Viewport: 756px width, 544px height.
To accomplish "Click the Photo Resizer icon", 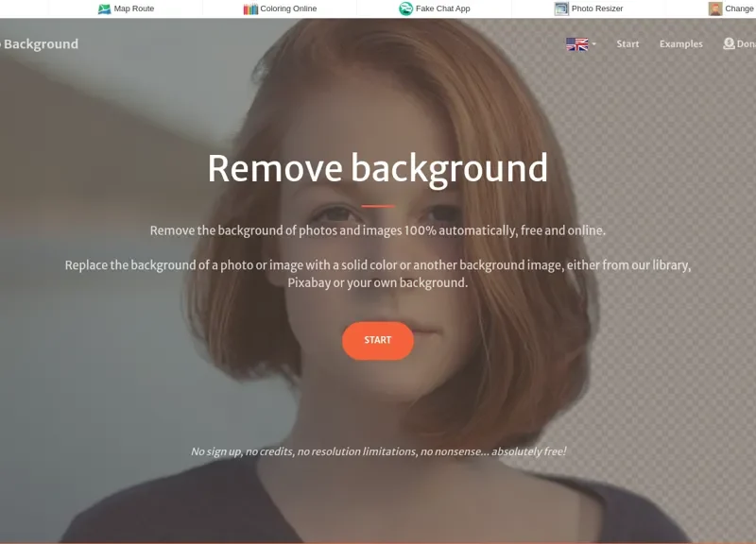I will [x=560, y=8].
